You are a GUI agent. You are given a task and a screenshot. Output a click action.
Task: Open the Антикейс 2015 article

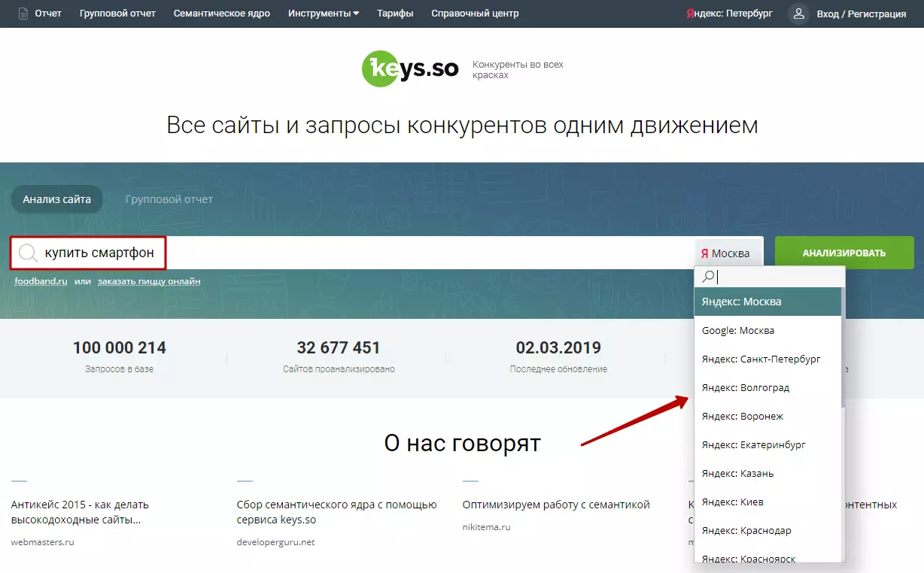coord(81,512)
